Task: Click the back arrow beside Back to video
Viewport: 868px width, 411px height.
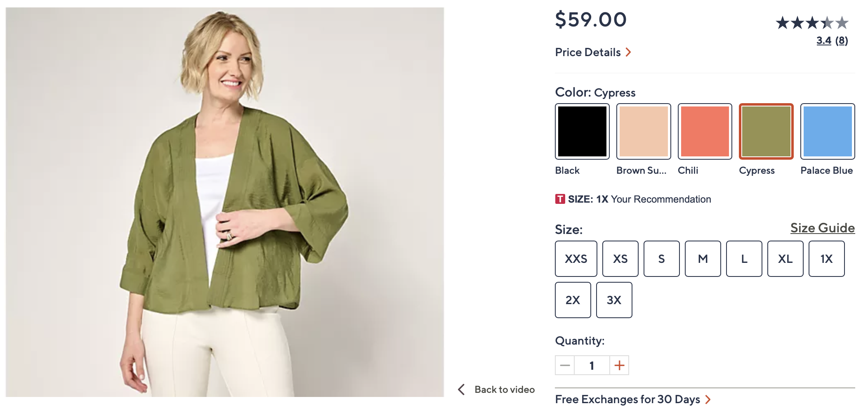Action: [x=462, y=390]
